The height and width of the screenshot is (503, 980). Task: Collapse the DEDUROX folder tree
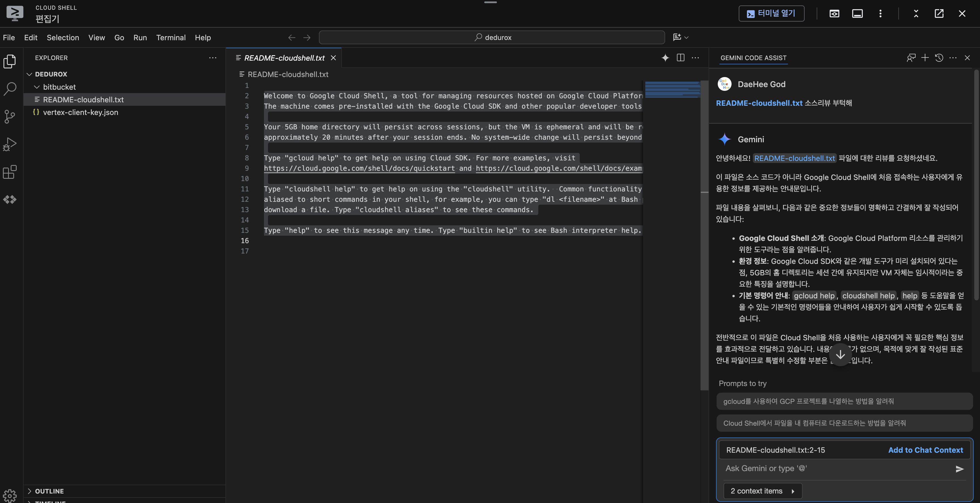pos(30,74)
